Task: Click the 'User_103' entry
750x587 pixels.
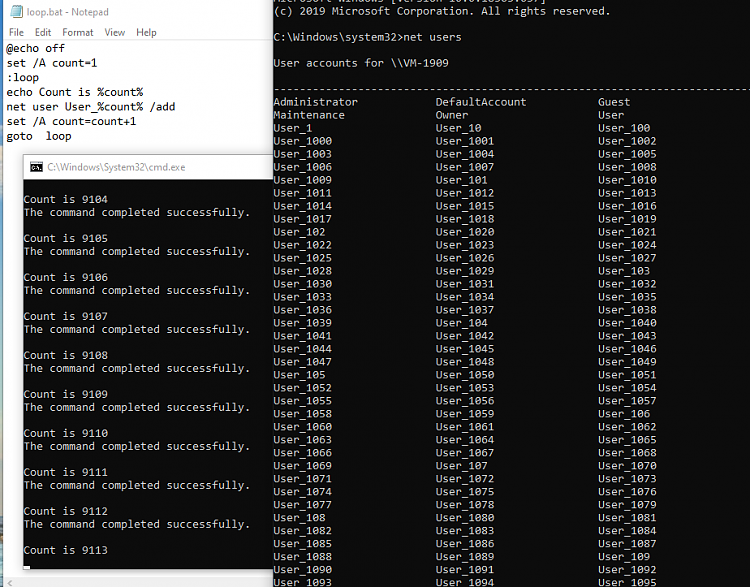Action: (x=624, y=271)
